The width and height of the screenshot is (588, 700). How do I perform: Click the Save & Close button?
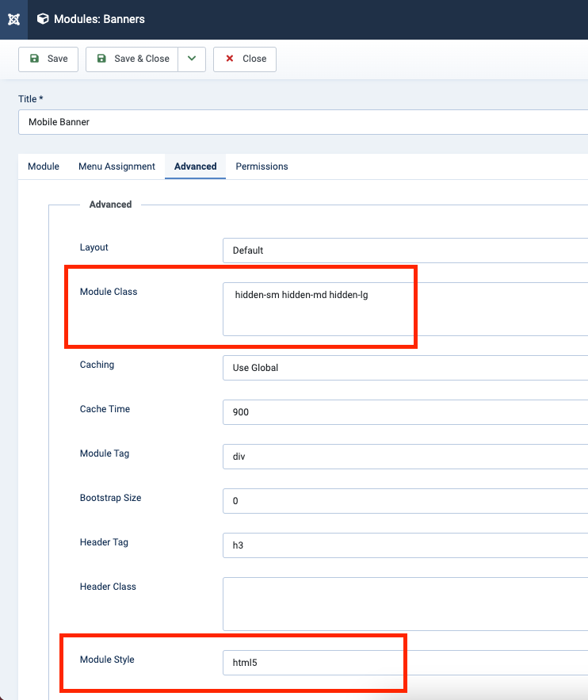coord(132,59)
